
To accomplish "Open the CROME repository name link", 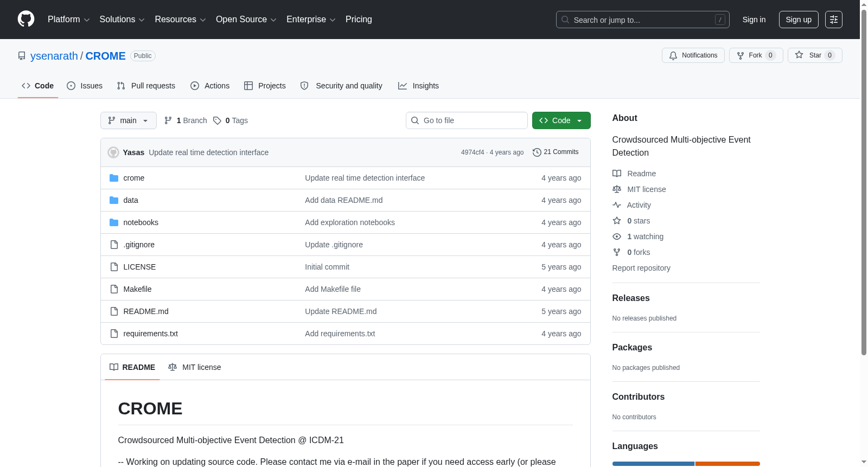I will [x=105, y=56].
